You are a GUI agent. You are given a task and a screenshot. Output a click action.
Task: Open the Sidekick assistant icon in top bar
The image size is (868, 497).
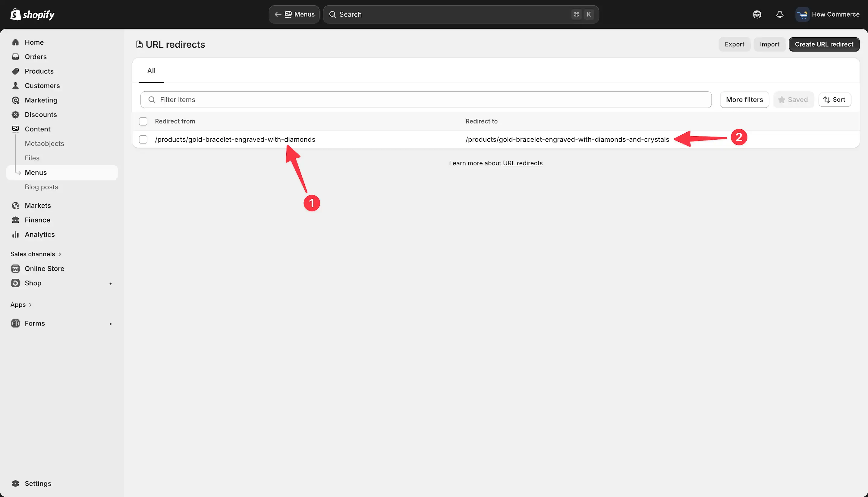click(x=757, y=14)
